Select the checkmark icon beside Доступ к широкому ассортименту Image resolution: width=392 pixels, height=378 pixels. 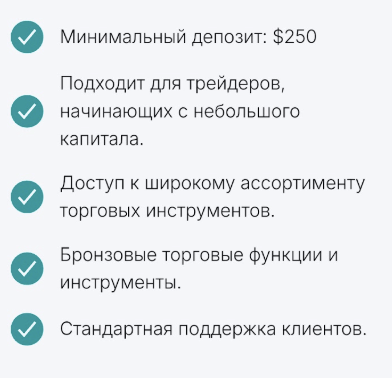click(27, 197)
